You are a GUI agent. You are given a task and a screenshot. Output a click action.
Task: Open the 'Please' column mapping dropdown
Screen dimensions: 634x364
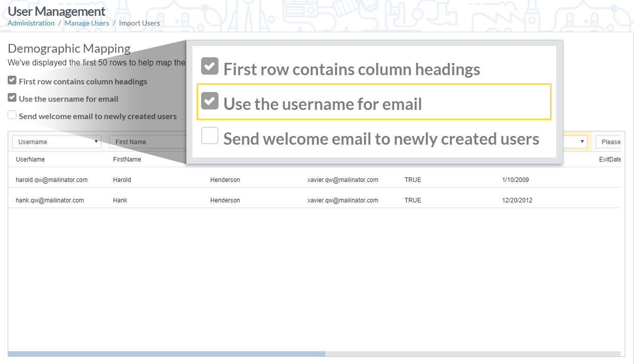608,142
